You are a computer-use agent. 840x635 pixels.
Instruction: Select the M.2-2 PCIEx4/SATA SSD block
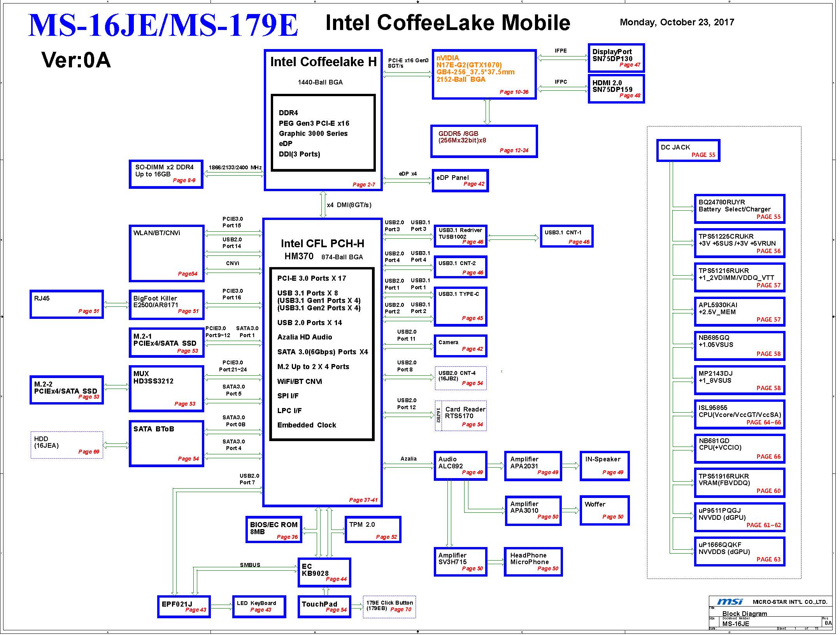(x=67, y=390)
